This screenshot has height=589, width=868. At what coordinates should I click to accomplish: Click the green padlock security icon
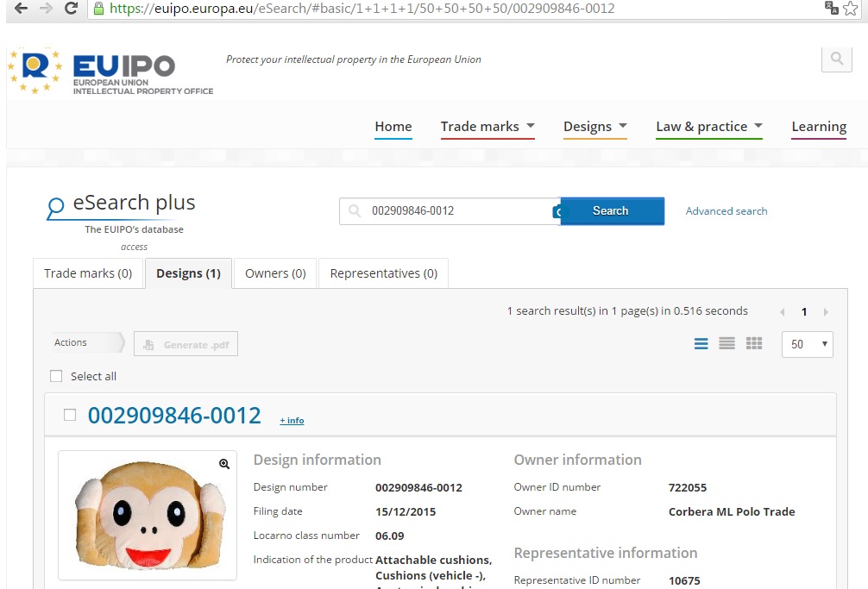[x=98, y=9]
